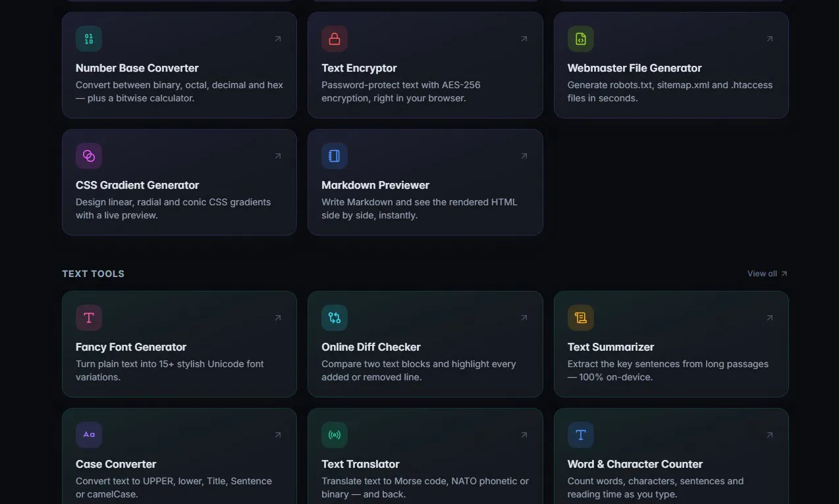Viewport: 839px width, 504px height.
Task: Click the Text Summarizer yellow scroll icon
Action: pyautogui.click(x=581, y=318)
